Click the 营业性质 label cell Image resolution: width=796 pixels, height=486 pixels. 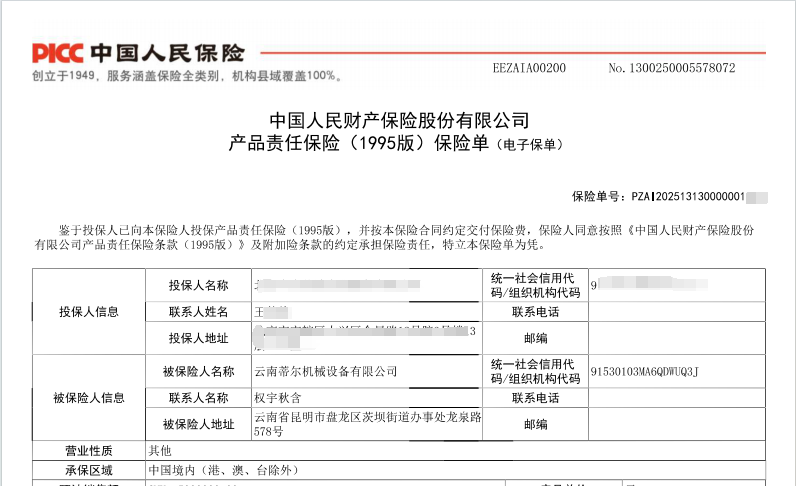(89, 450)
